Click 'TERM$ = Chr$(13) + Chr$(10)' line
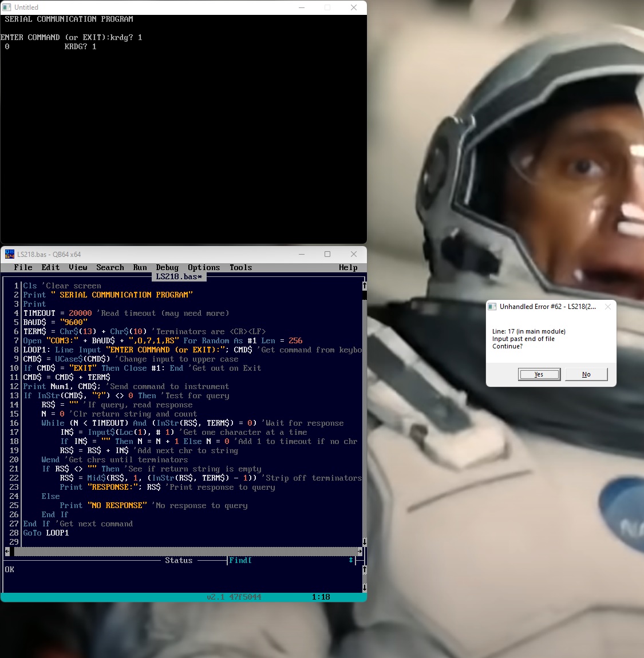644x658 pixels. click(x=144, y=331)
